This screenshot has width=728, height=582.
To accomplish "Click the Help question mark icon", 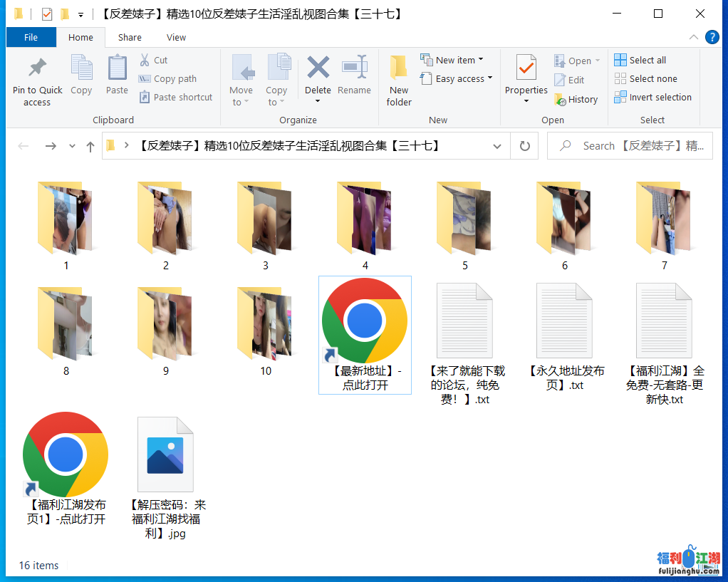I will 712,37.
